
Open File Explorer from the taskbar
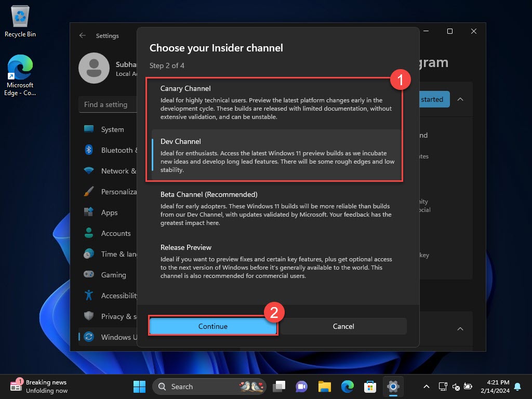click(x=324, y=387)
